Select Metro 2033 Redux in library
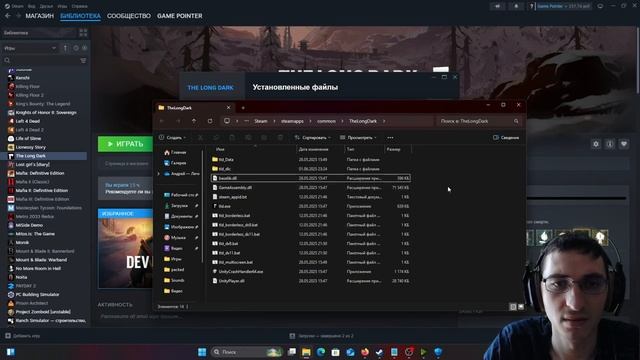Screen dimensions: 640x360 point(35,216)
